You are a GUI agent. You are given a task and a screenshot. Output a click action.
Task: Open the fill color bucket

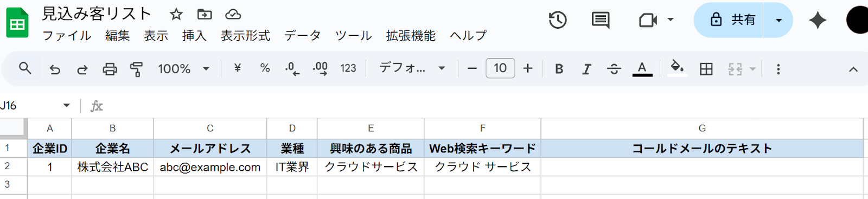point(676,68)
